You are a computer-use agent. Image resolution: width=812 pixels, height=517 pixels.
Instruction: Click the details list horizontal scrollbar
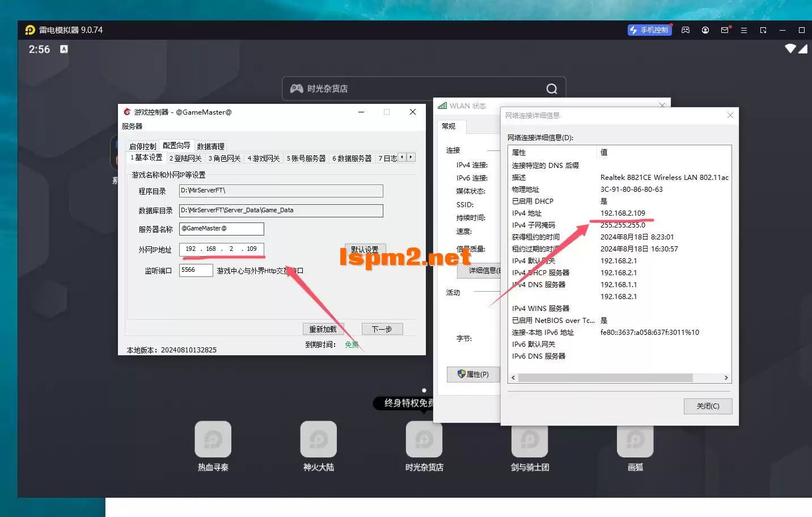[605, 377]
